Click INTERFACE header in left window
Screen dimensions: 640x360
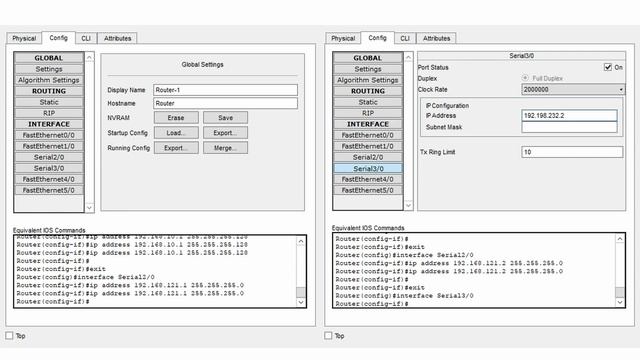[x=49, y=124]
